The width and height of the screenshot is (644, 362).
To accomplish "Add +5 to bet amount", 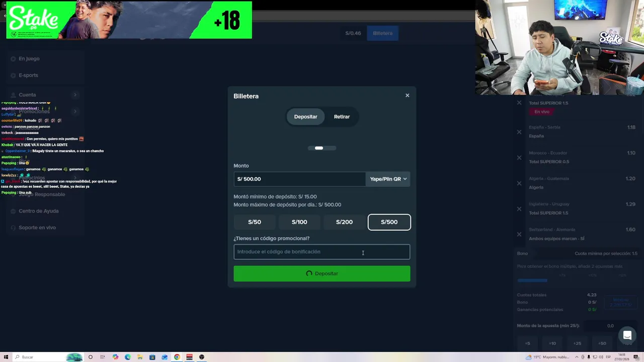I will [x=528, y=343].
